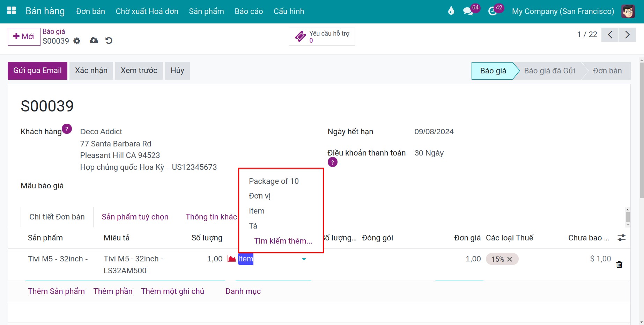Open the Yêu cầu hỗ trợ ticket button
Image resolution: width=644 pixels, height=325 pixels.
(x=322, y=37)
